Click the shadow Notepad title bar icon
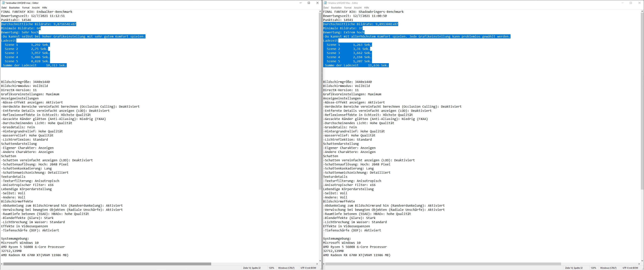The image size is (644, 270). tap(325, 3)
